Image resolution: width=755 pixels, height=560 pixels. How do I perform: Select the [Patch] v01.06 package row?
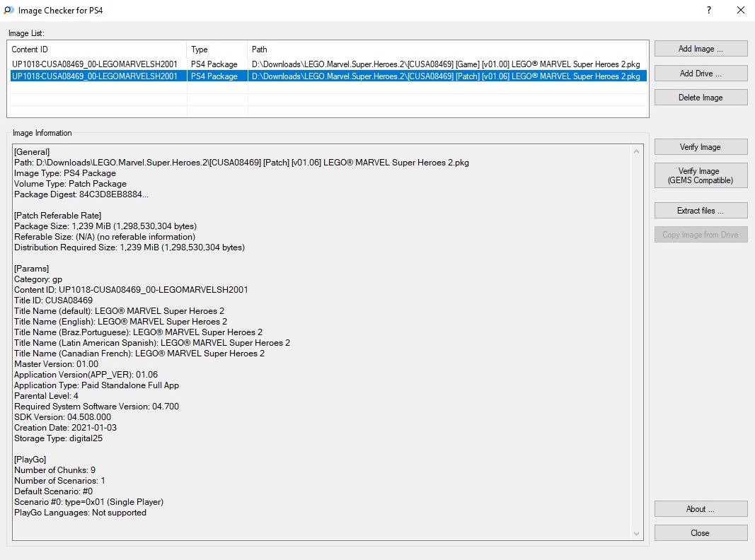click(328, 76)
